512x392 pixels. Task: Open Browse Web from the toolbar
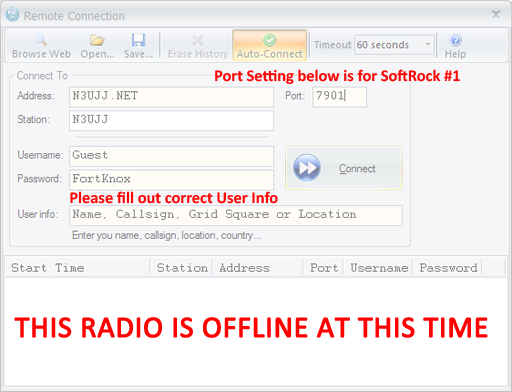41,47
